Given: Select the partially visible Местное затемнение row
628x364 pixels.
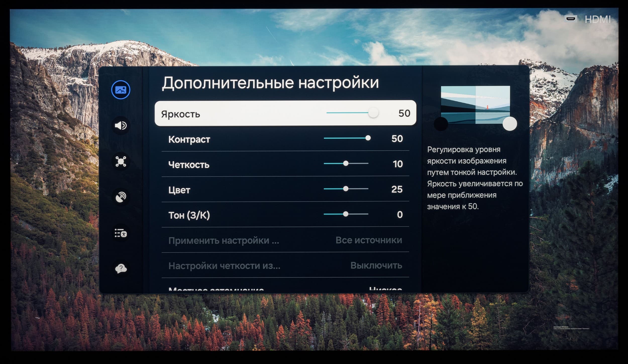Looking at the screenshot, I should coord(216,289).
